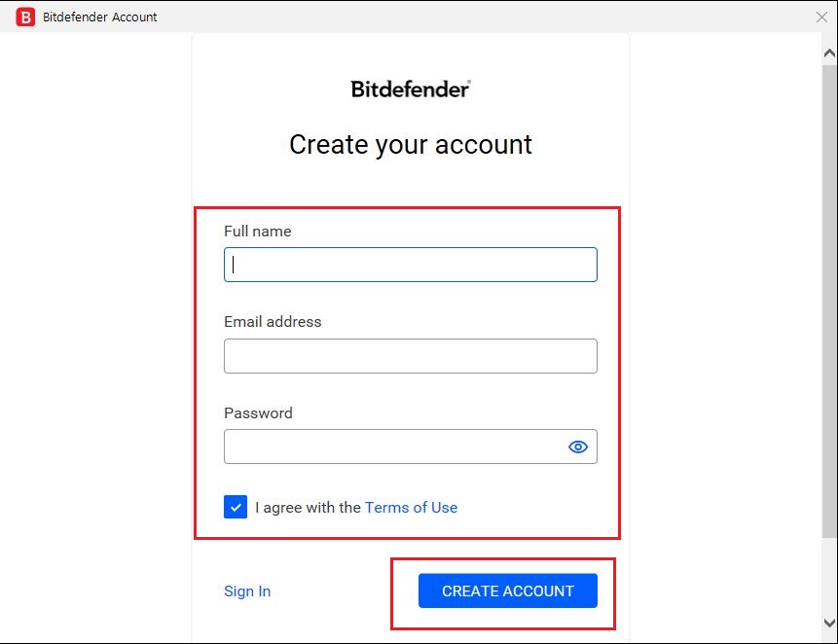This screenshot has height=644, width=838.
Task: Click the Bitdefender wordmark logo
Action: coord(411,89)
